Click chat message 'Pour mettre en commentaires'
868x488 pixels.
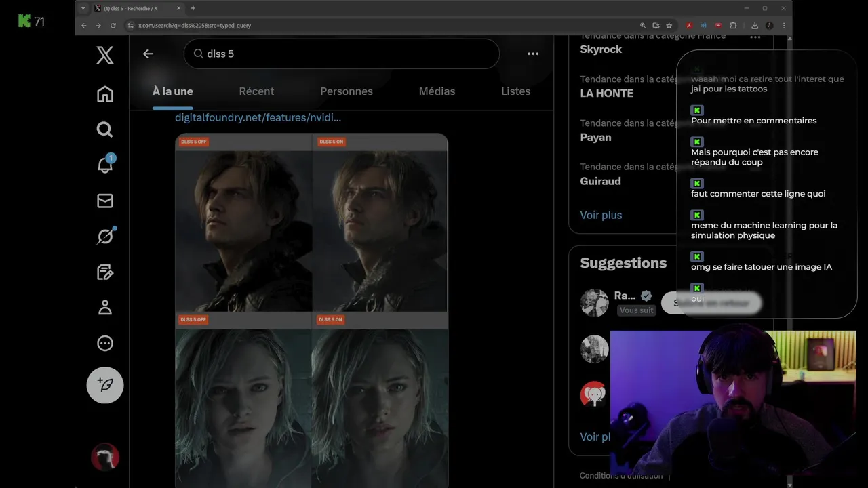point(754,121)
